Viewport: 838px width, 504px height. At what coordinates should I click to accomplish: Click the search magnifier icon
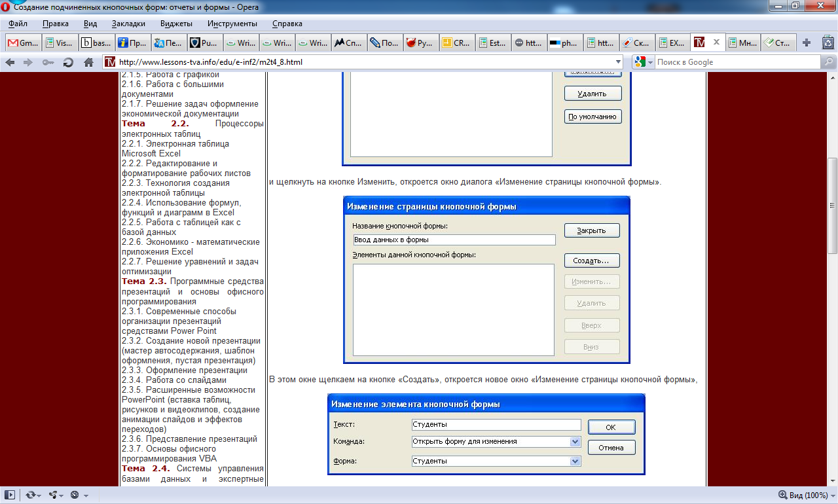click(828, 62)
